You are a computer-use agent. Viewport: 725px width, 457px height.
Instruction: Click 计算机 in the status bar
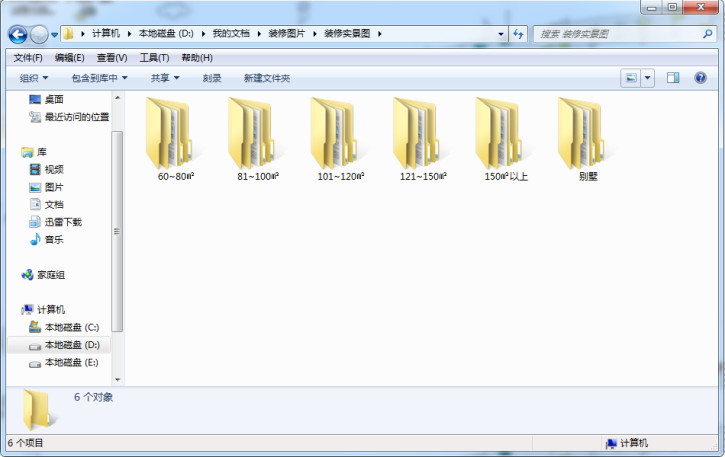[x=627, y=443]
